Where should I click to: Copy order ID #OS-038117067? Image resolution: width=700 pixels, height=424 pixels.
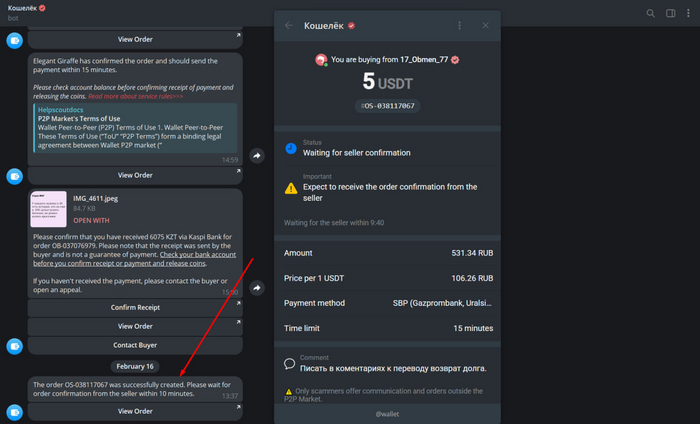[387, 106]
